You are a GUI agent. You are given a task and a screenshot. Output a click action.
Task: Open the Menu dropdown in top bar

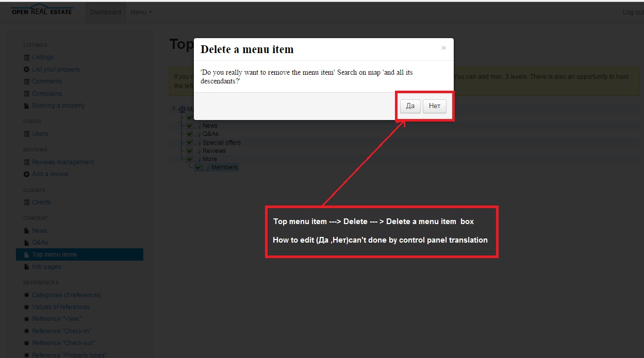click(140, 12)
